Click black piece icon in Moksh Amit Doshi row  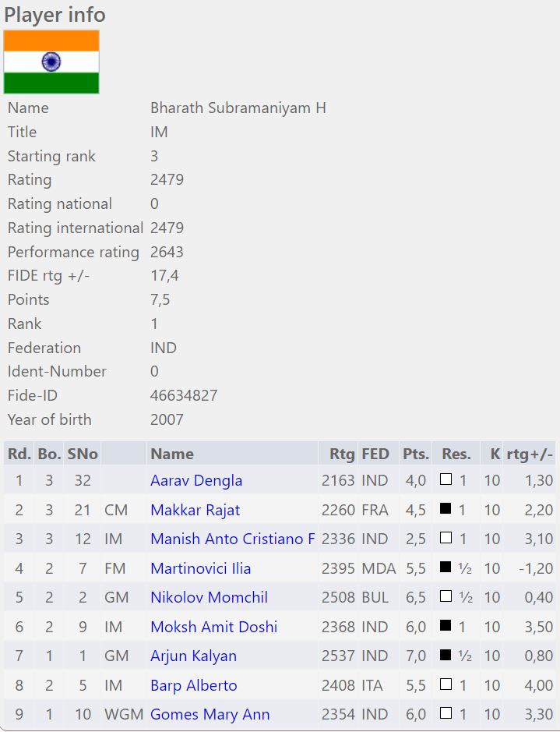[446, 627]
